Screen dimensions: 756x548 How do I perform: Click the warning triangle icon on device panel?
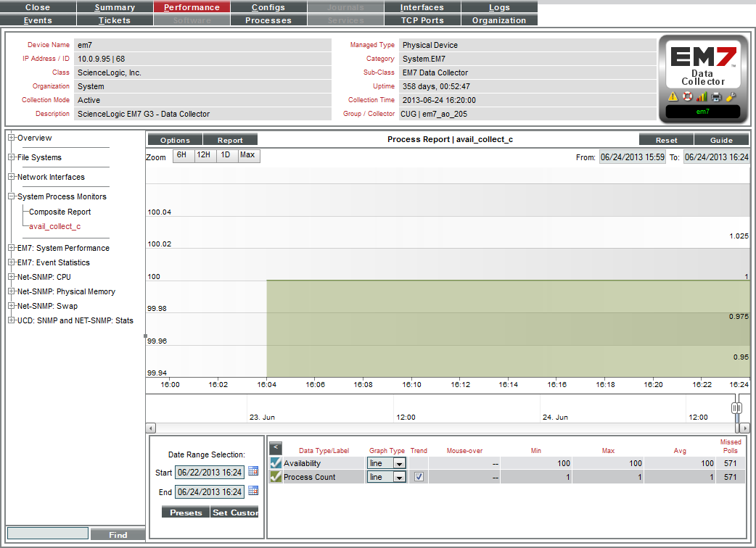click(673, 96)
